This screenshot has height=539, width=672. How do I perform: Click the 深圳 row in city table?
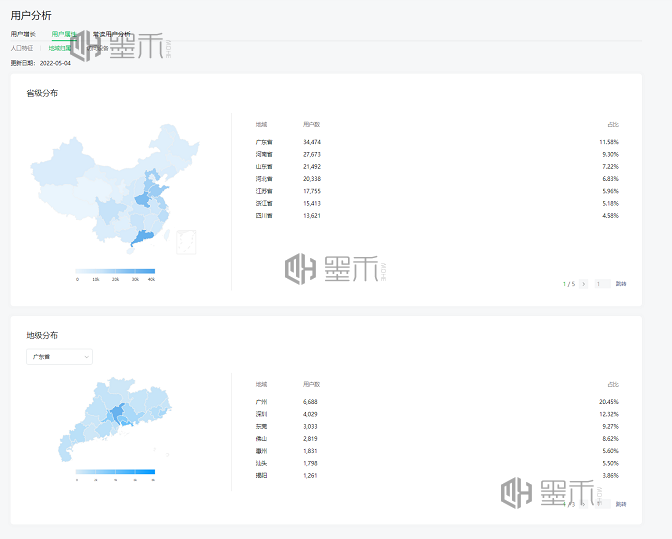[437, 414]
